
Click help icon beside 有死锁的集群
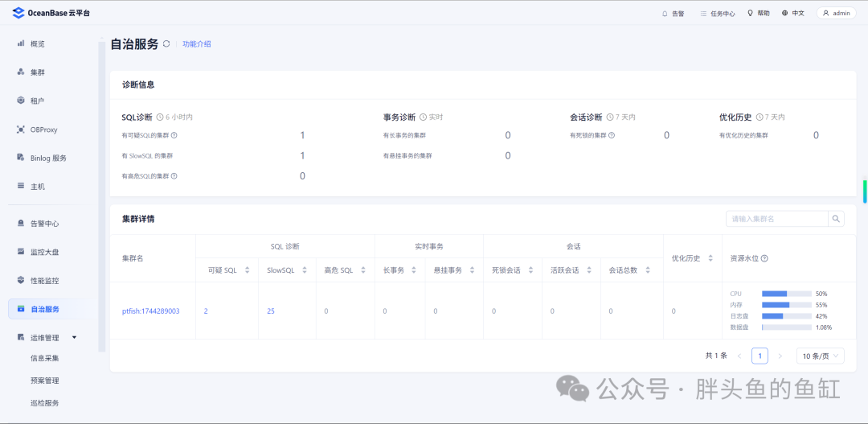[612, 135]
